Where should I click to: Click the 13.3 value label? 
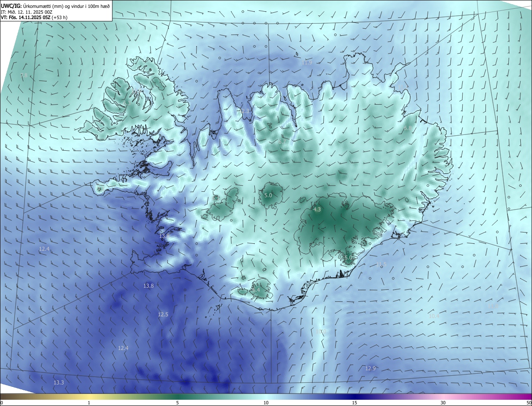click(x=59, y=382)
